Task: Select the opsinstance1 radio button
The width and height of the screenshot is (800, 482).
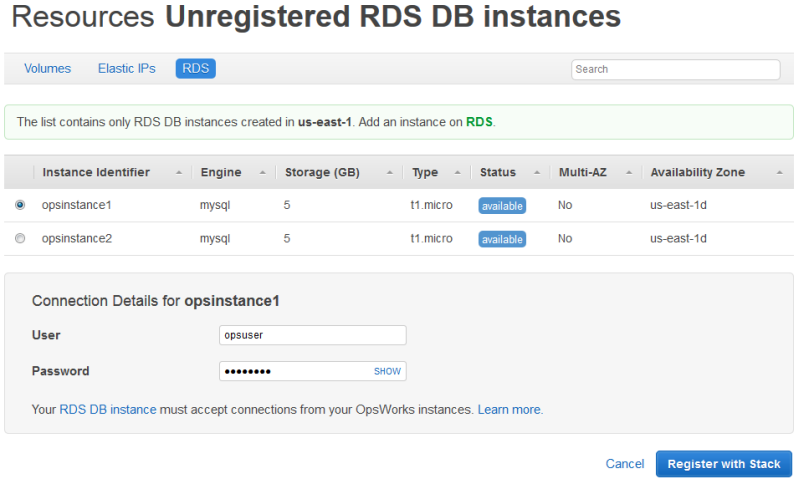Action: click(20, 205)
